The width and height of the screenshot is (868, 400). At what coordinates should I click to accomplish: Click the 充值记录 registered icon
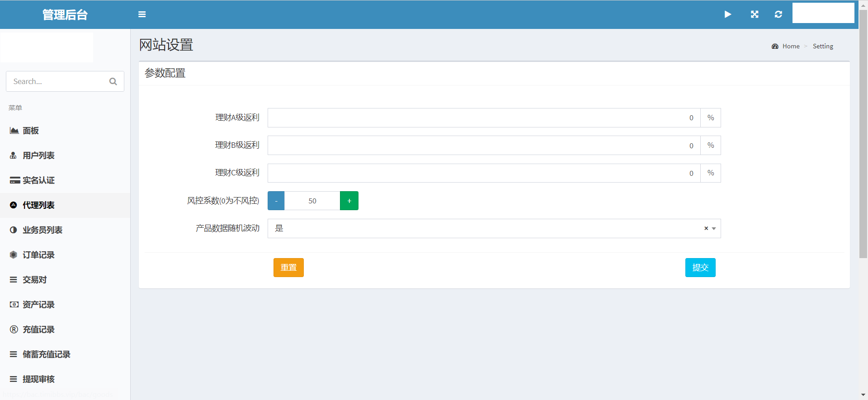coord(14,329)
